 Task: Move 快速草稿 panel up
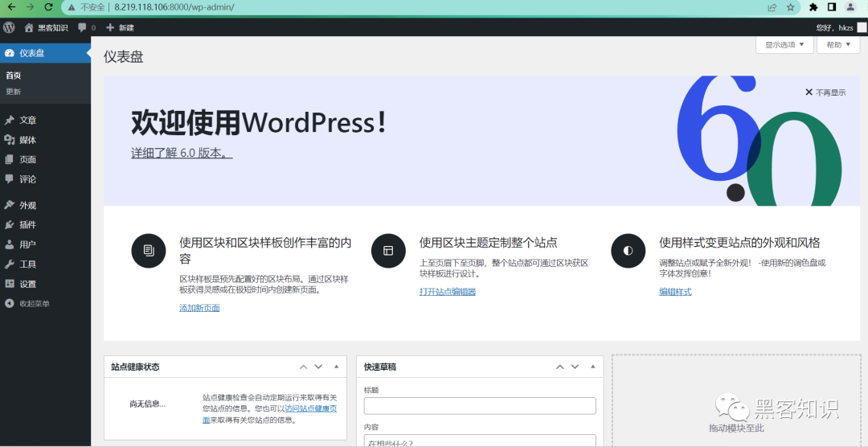pos(559,367)
